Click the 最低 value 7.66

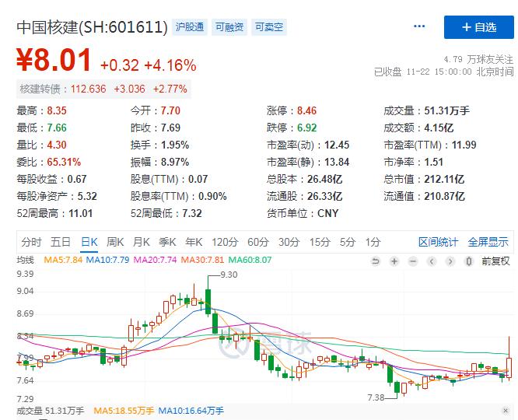(x=57, y=128)
